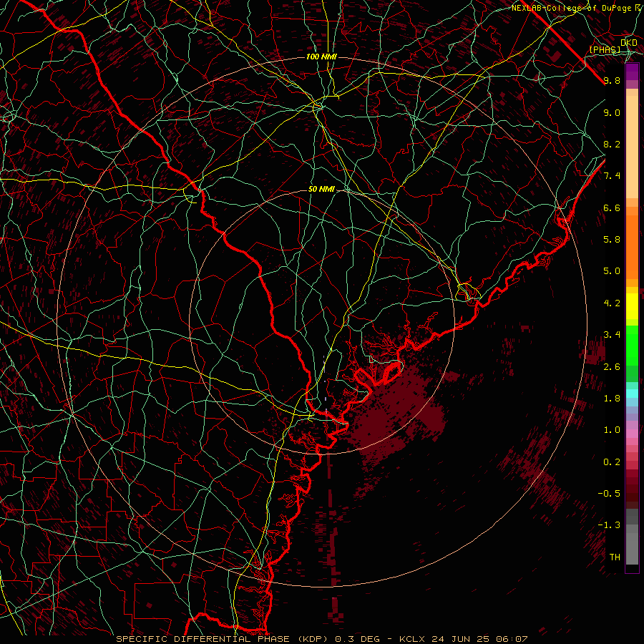Image resolution: width=644 pixels, height=644 pixels.
Task: Click the 9.8 scale value
Action: [612, 80]
